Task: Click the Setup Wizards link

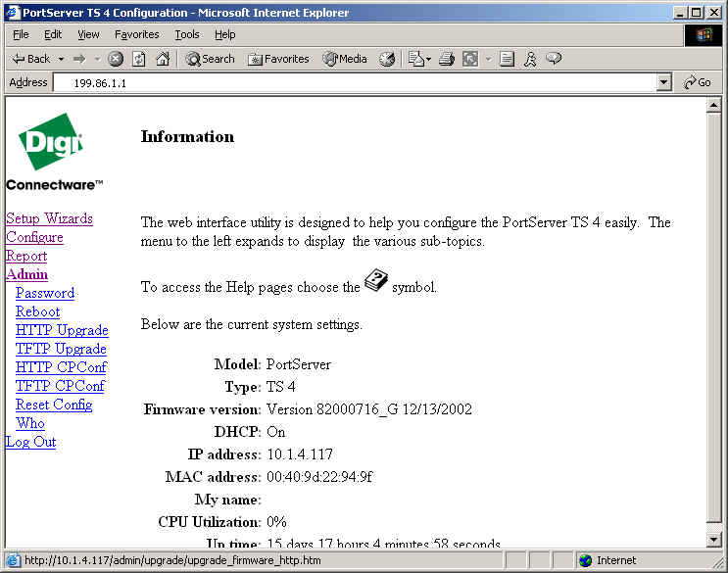Action: [x=49, y=218]
